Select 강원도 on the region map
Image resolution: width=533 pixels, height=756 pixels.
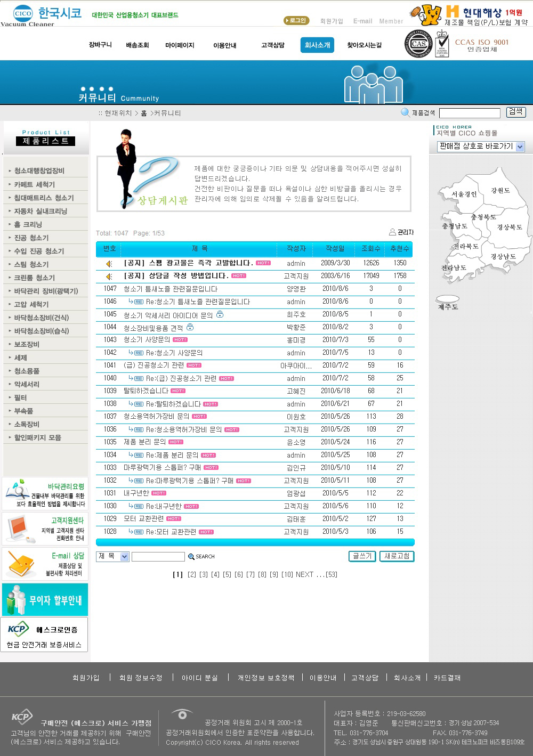click(x=500, y=190)
